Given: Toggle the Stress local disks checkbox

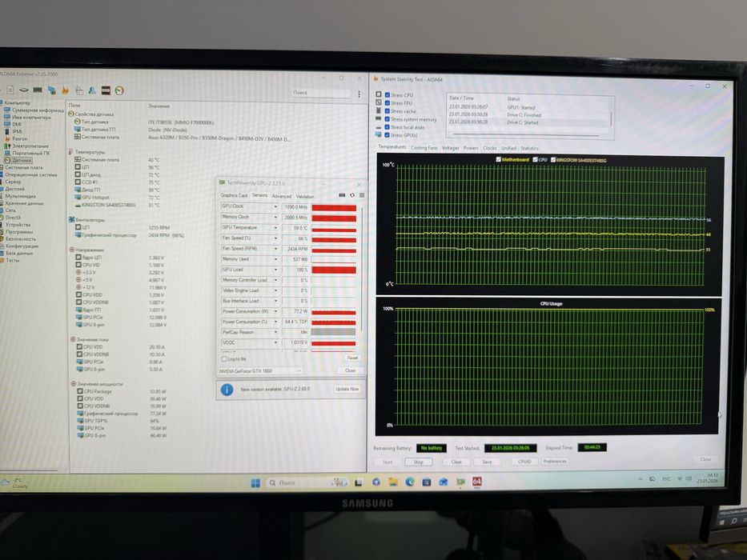Looking at the screenshot, I should click(x=388, y=127).
